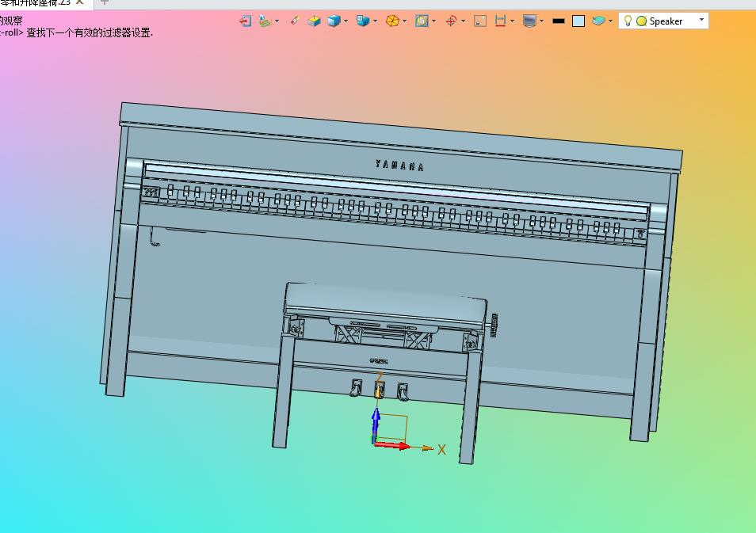This screenshot has height=533, width=756.
Task: Click the eraser icon in the toolbar
Action: (295, 21)
